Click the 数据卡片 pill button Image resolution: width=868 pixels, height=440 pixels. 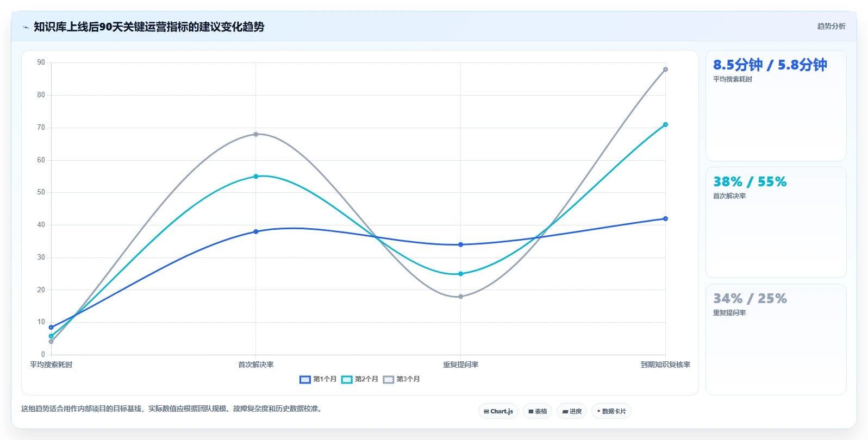point(611,411)
